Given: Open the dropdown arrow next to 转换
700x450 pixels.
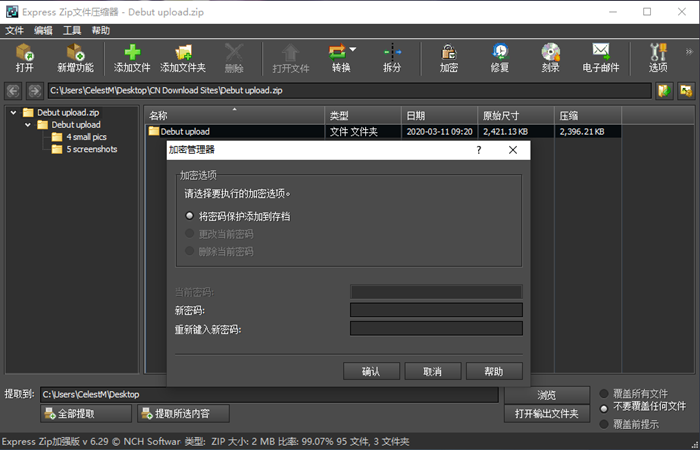Looking at the screenshot, I should [x=353, y=49].
